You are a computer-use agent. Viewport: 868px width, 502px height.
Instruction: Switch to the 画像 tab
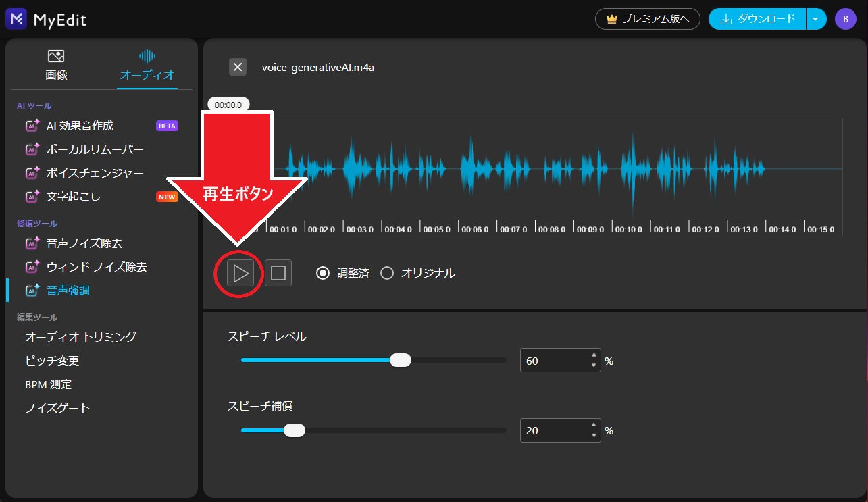tap(55, 64)
